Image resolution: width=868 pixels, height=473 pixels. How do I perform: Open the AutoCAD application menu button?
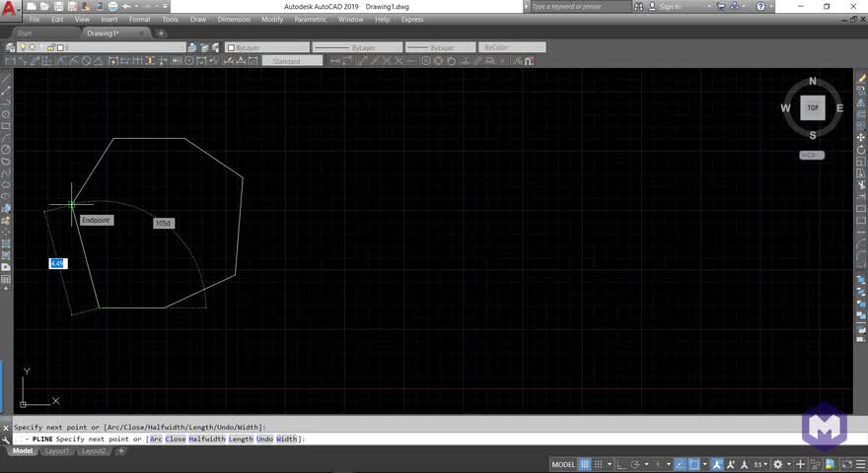(10, 8)
